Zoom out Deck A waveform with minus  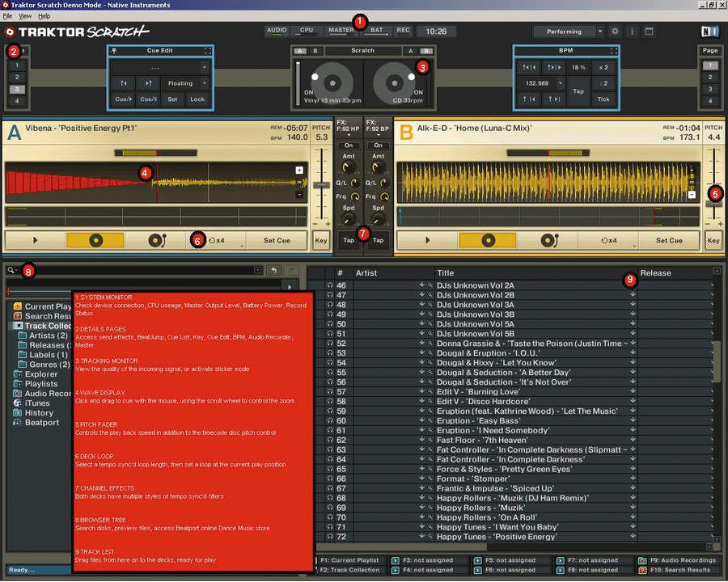[x=299, y=195]
